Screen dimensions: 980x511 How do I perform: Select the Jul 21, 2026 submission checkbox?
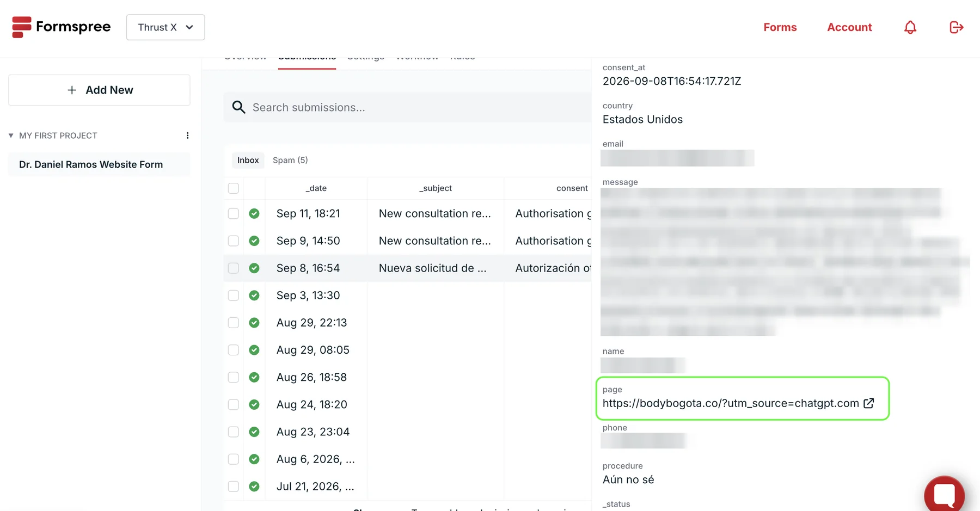tap(234, 487)
